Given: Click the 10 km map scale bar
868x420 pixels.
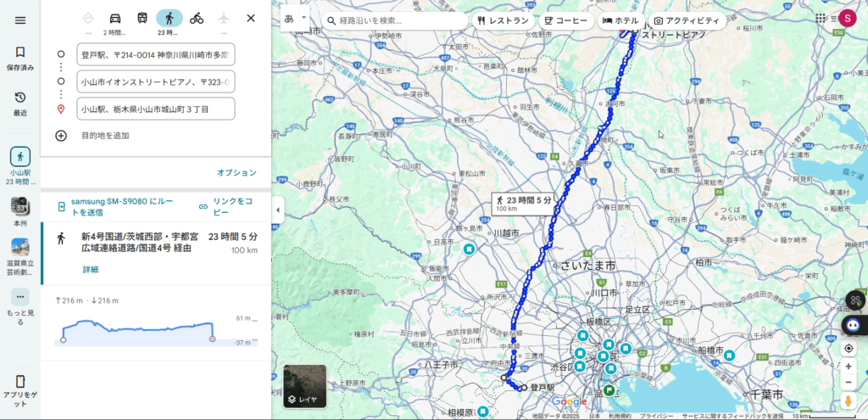Looking at the screenshot, I should [825, 416].
